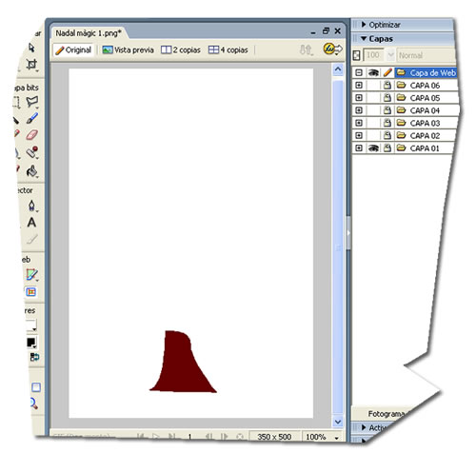The height and width of the screenshot is (453, 476).
Task: Click the black fill color swatch
Action: [31, 343]
